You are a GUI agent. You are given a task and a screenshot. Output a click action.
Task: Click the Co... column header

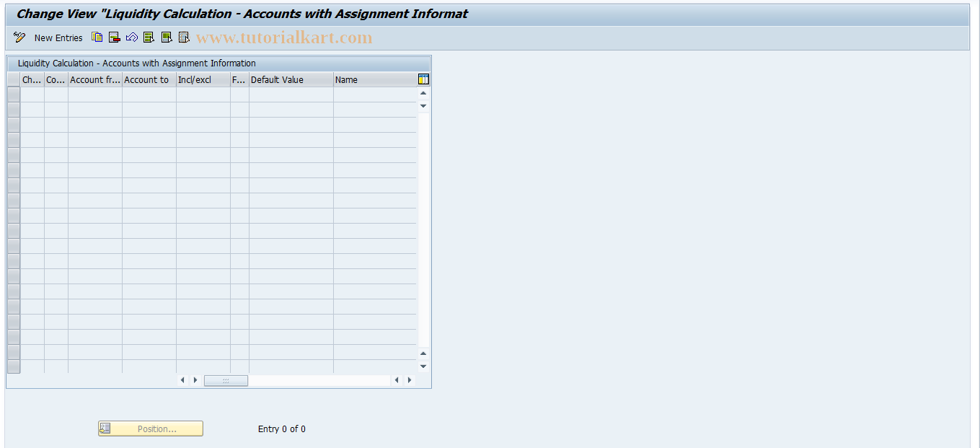(x=56, y=80)
